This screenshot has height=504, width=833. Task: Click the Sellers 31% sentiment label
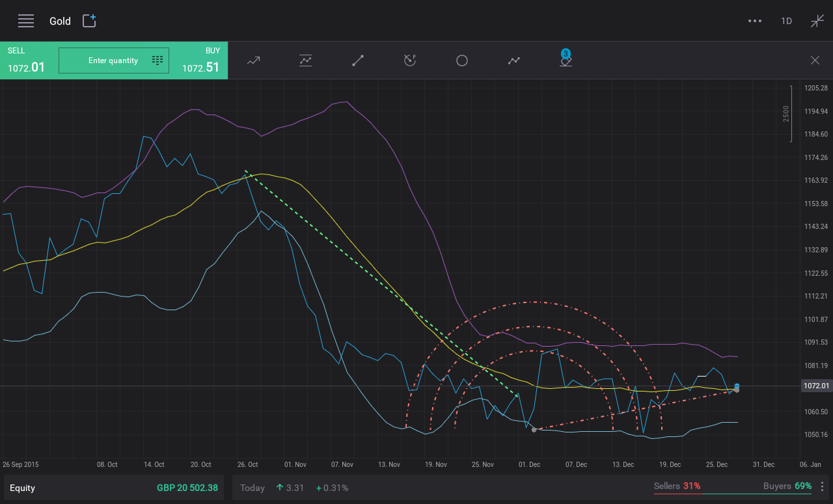[677, 486]
